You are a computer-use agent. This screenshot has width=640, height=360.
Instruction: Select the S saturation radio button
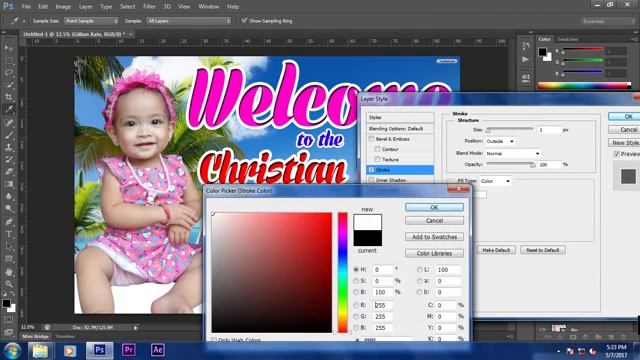pos(356,281)
